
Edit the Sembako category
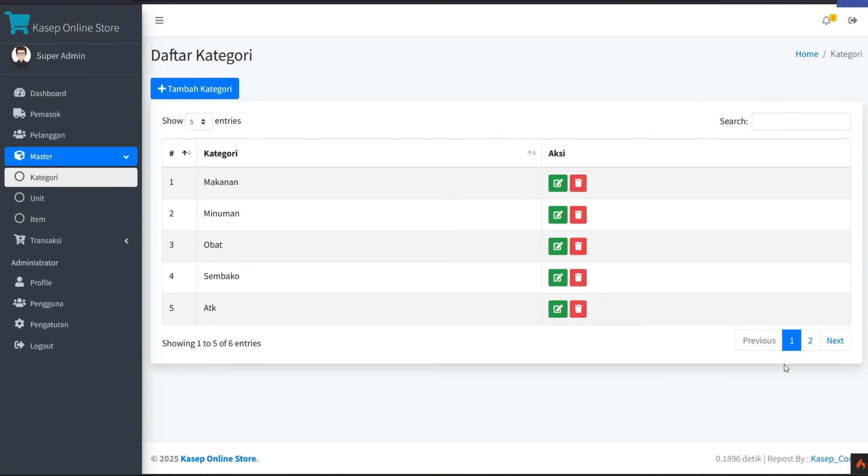pyautogui.click(x=558, y=278)
